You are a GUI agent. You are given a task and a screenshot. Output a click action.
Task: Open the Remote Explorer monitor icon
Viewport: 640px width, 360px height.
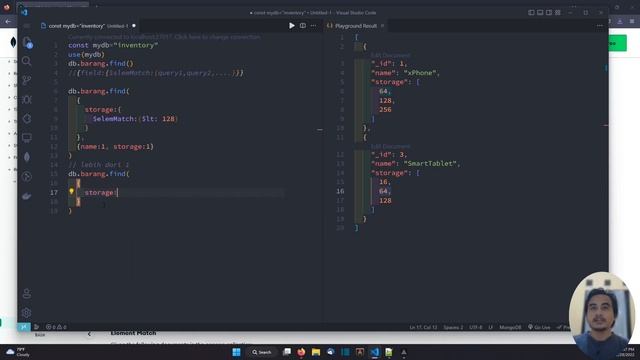pyautogui.click(x=27, y=138)
